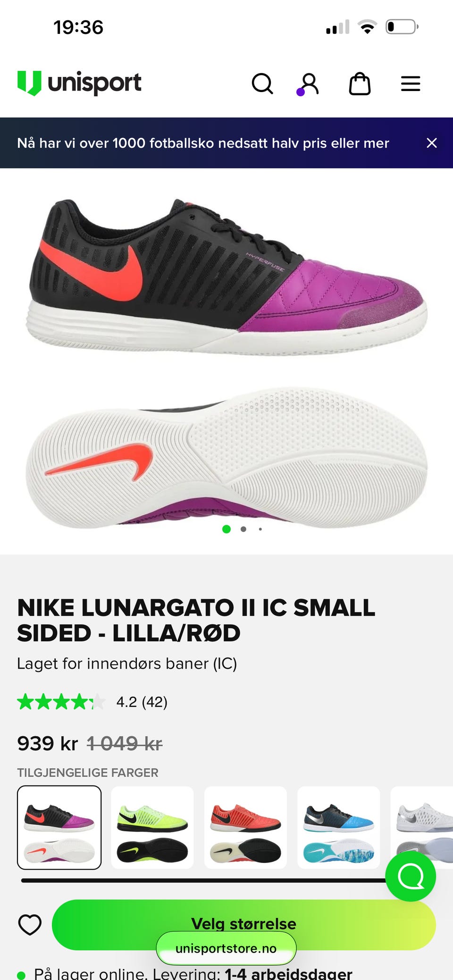
Task: Open the shopping bag cart
Action: pyautogui.click(x=360, y=84)
